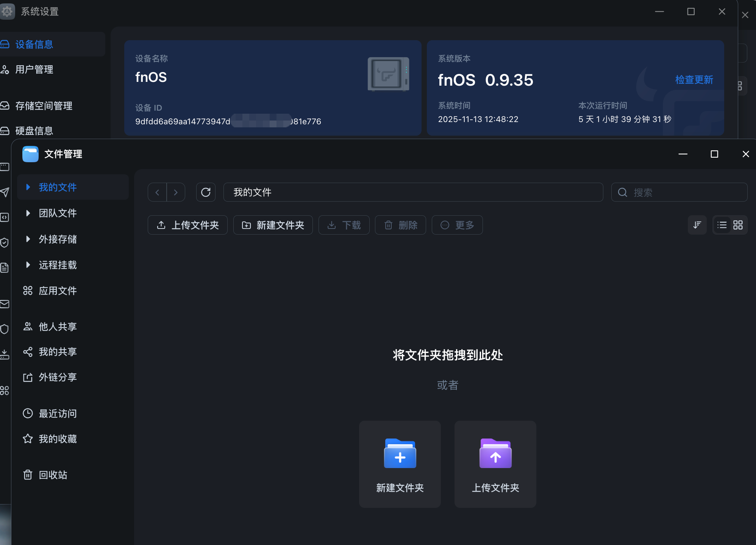
Task: Click the forward navigation arrow
Action: (x=176, y=193)
